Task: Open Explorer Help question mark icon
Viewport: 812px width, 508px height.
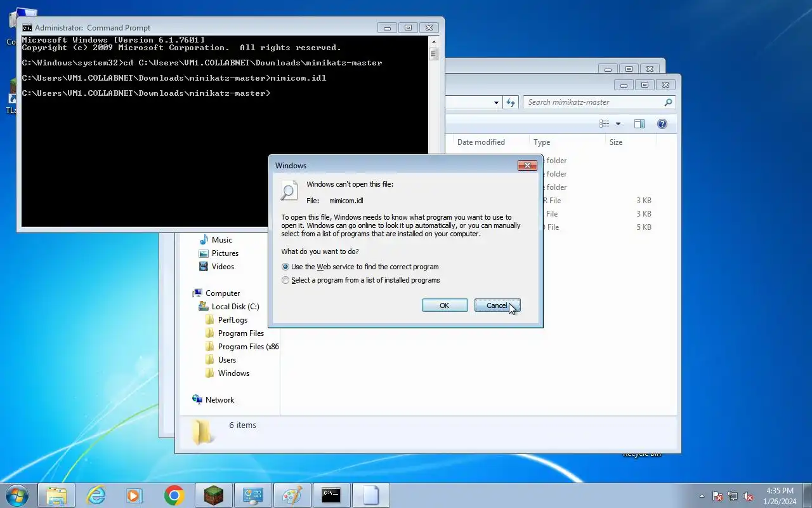Action: pos(662,124)
